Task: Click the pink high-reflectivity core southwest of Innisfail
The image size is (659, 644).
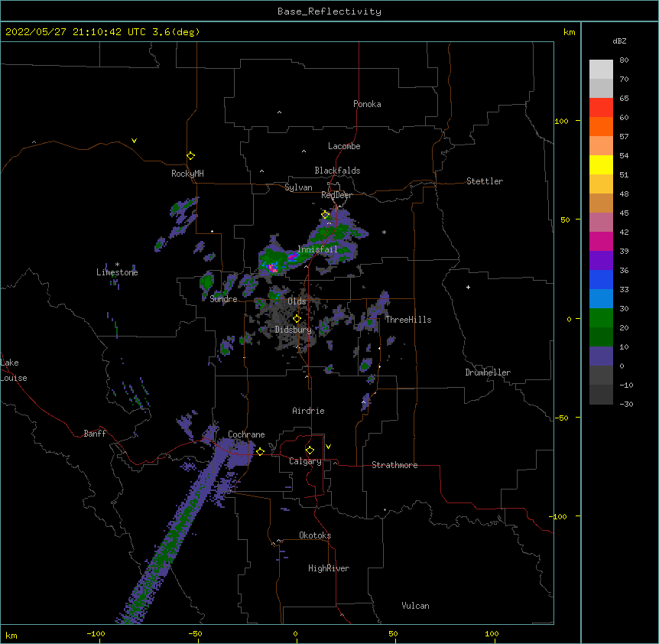Action: 272,268
